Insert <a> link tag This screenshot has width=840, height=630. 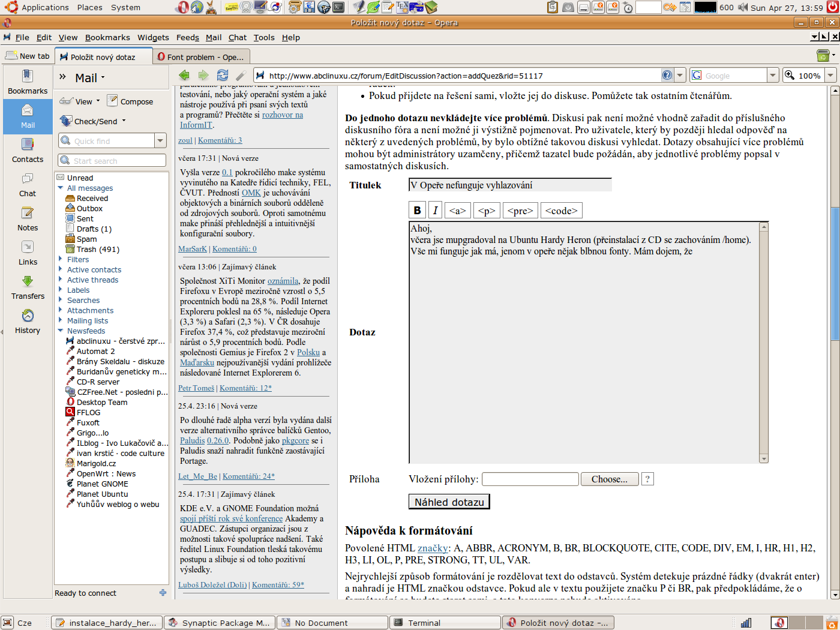click(x=457, y=211)
